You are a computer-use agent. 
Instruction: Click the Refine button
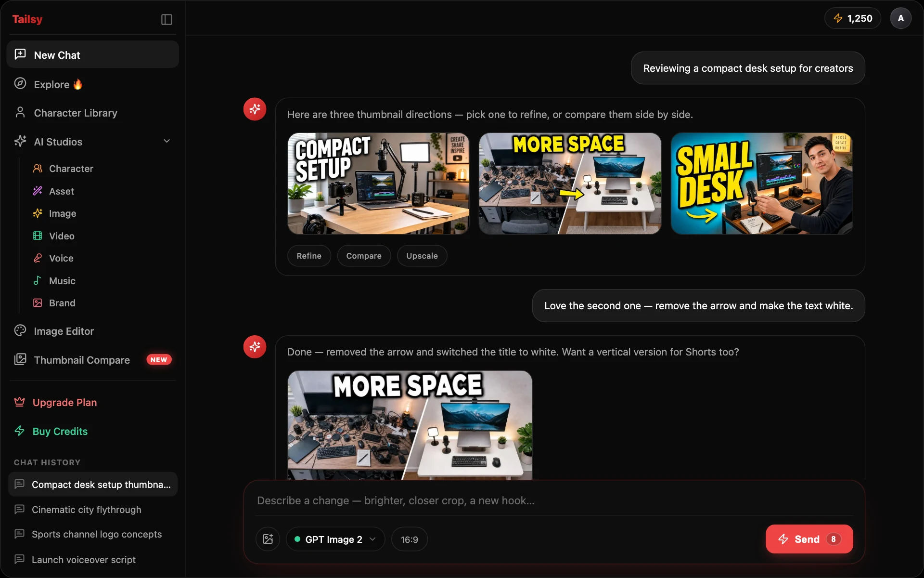[309, 256]
